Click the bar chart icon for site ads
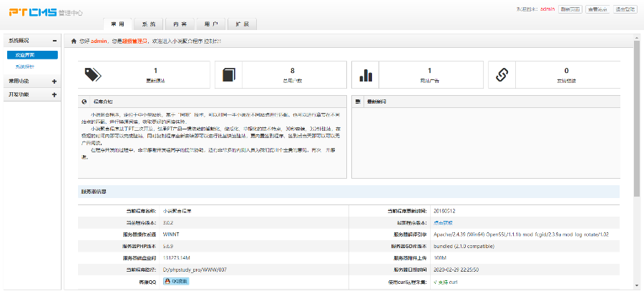The image size is (644, 306). click(366, 74)
